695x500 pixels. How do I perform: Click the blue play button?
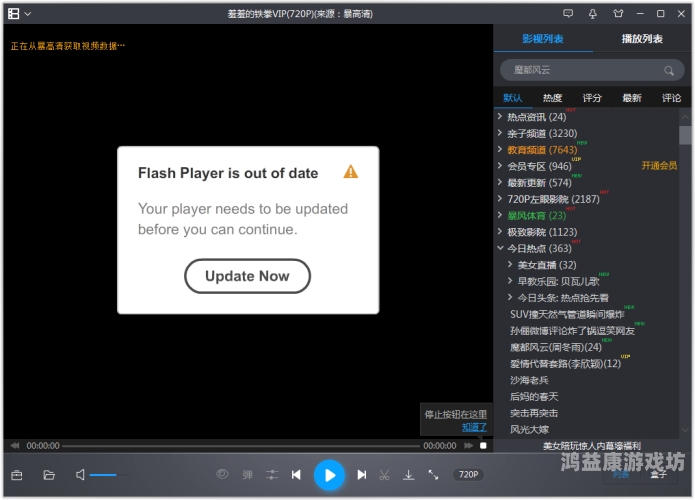click(x=329, y=475)
